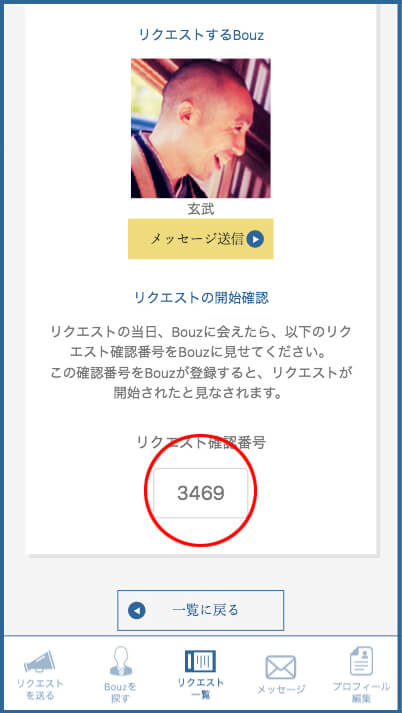Tap the profile edit document icon
This screenshot has width=402, height=713.
pos(361,661)
